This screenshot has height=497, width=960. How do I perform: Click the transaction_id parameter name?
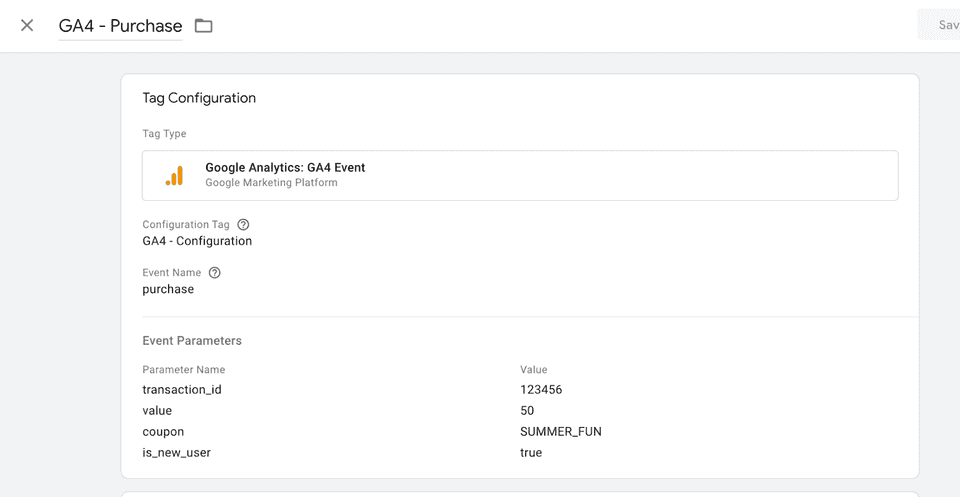coord(182,390)
